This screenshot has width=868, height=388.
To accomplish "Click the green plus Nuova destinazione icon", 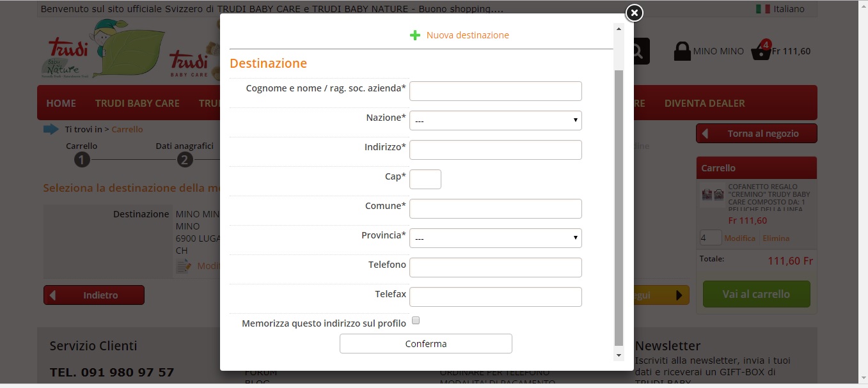I will point(415,35).
